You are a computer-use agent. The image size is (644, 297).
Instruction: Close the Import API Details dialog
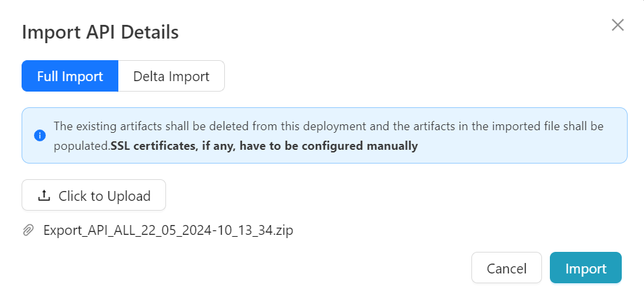point(617,26)
